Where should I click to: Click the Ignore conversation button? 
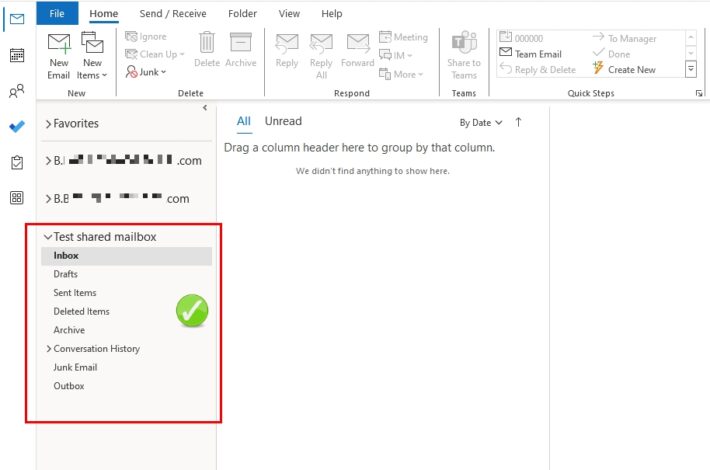146,37
